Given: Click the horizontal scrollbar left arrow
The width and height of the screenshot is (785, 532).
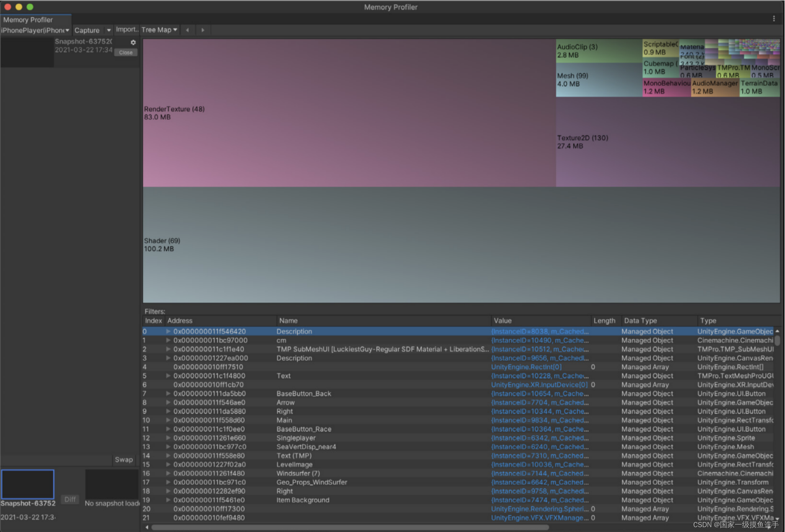Looking at the screenshot, I should (147, 527).
